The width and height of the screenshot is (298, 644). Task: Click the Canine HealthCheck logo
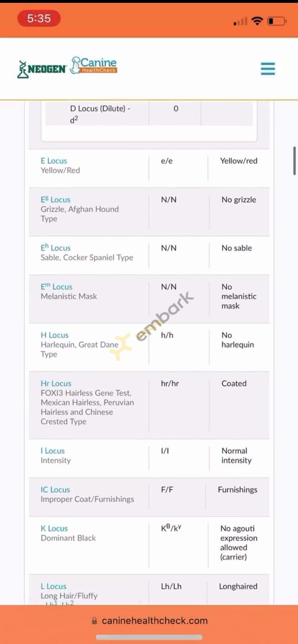[x=94, y=65]
